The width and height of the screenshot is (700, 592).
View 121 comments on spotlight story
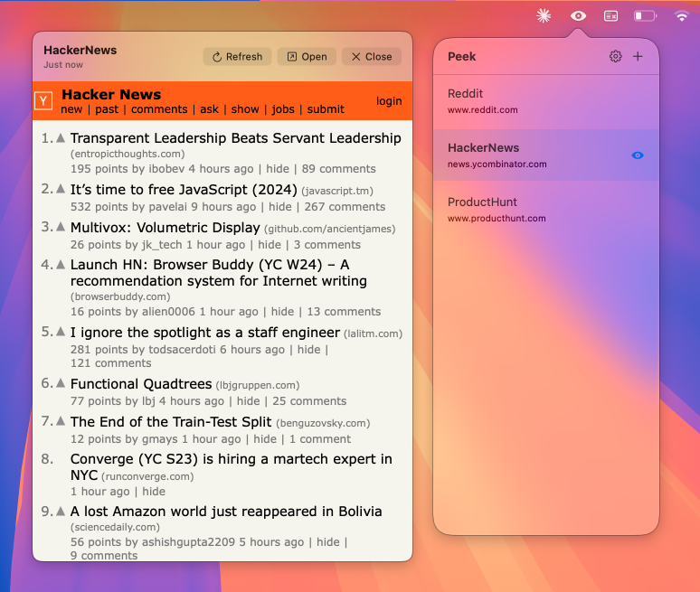click(x=110, y=363)
